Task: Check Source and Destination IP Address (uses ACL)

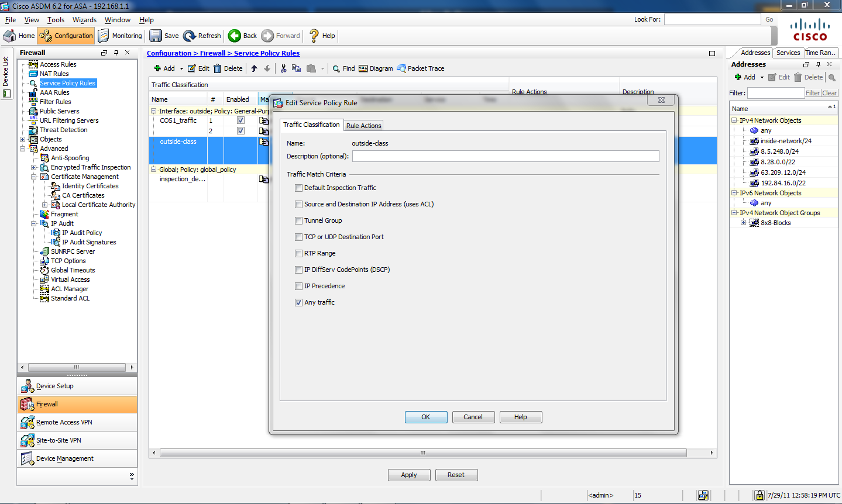Action: coord(298,204)
